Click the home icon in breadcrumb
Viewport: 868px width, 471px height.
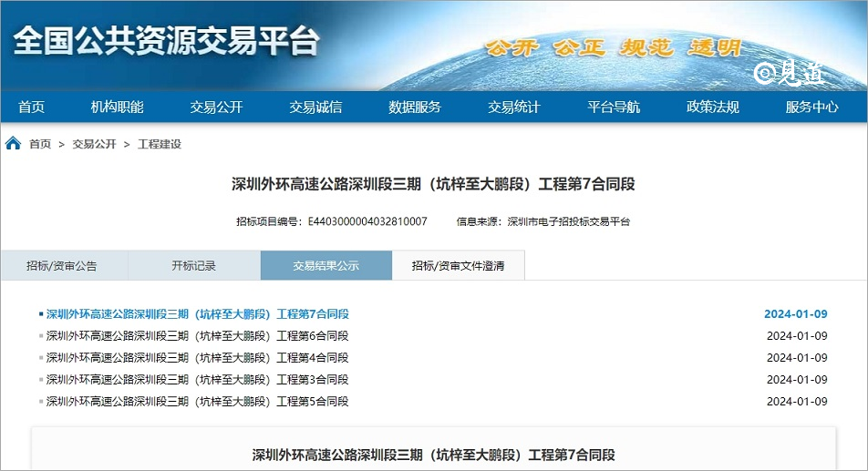tap(14, 144)
